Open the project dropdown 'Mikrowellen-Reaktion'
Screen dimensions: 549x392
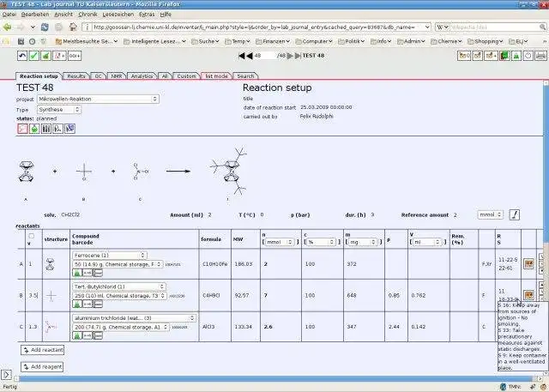(x=98, y=99)
